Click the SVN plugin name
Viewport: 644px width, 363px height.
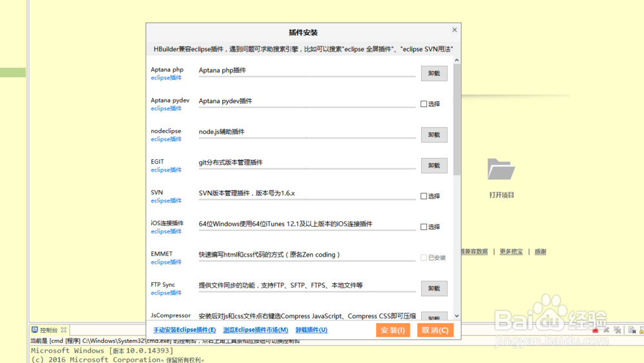[x=157, y=192]
